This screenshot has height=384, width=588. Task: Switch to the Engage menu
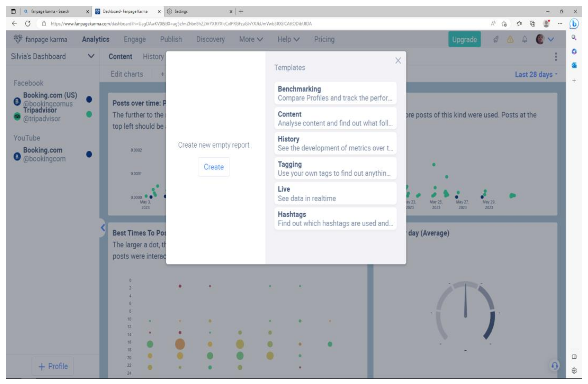click(135, 39)
